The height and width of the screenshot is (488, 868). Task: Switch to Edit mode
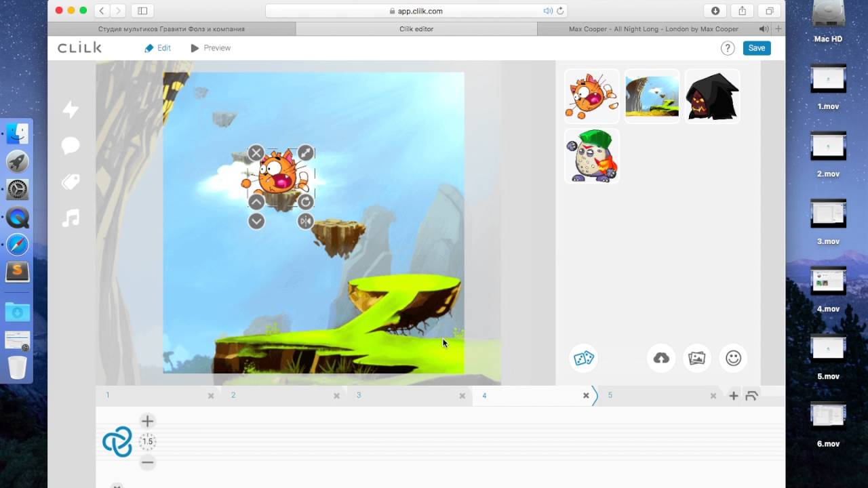click(x=157, y=48)
